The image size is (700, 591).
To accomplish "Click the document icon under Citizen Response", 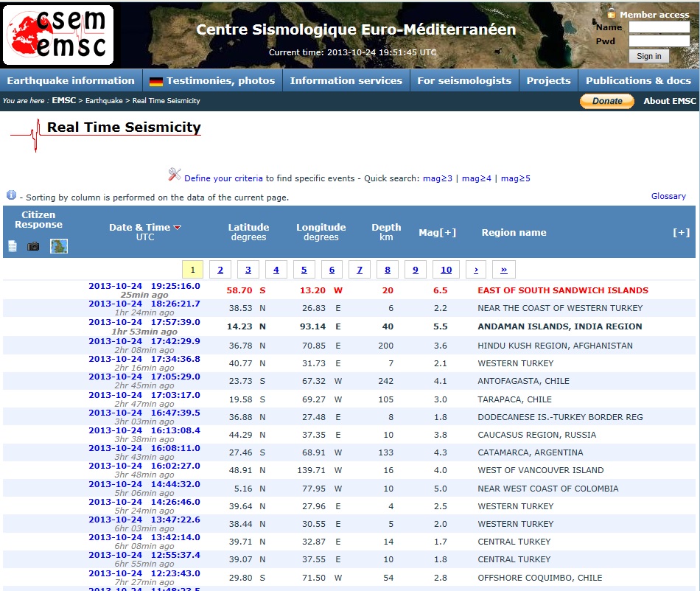I will pos(13,246).
